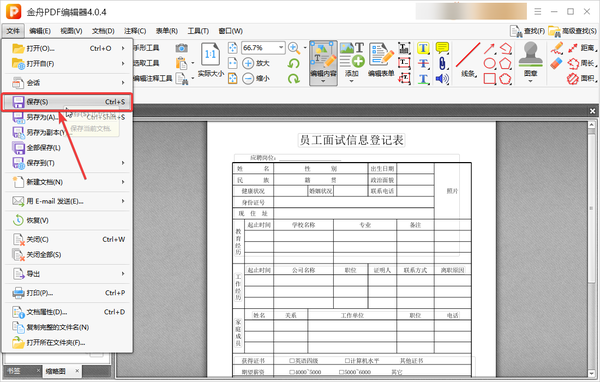The width and height of the screenshot is (600, 382).
Task: Select the strikethrough text T icon
Action: pyautogui.click(x=423, y=64)
